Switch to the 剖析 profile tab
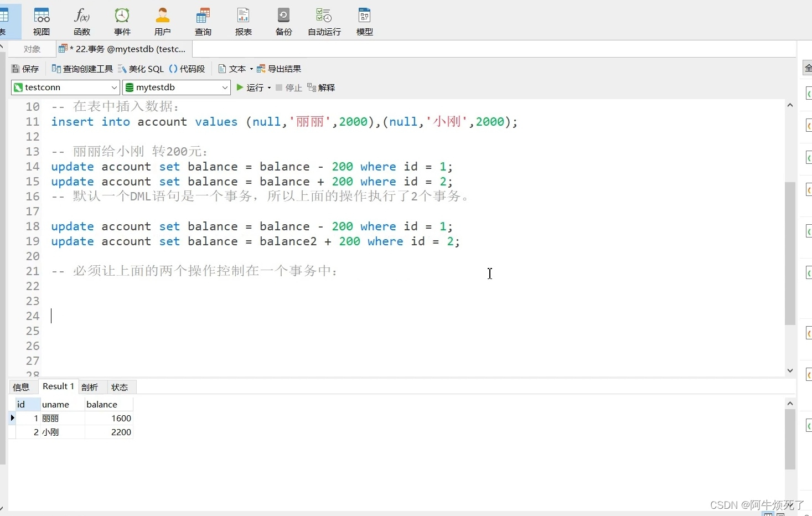 point(90,387)
